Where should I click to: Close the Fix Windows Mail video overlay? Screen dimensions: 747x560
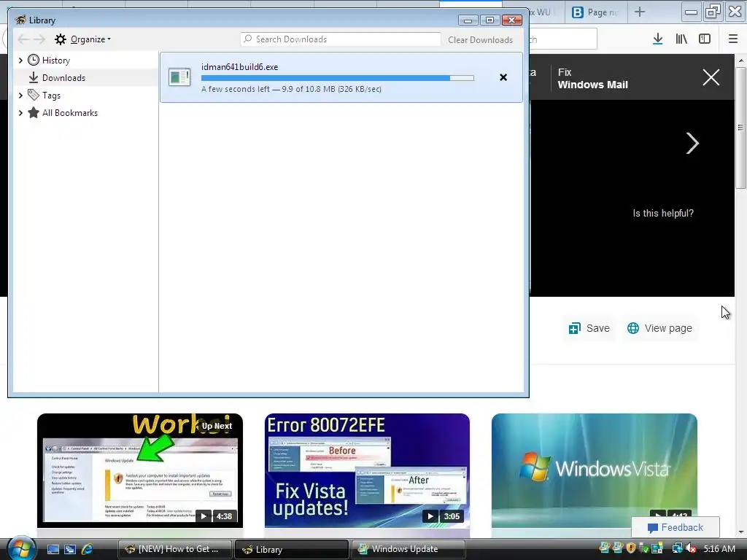(x=711, y=77)
